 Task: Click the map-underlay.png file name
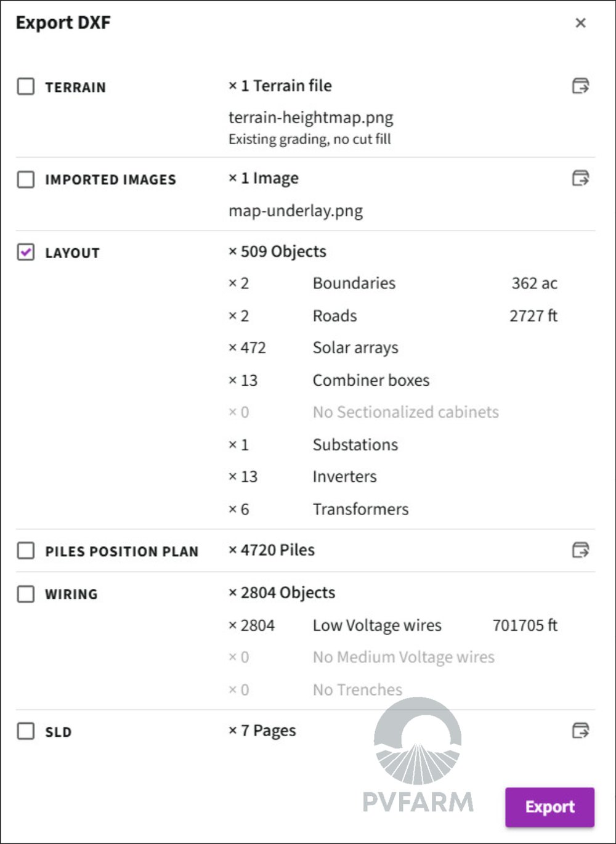[x=296, y=211]
